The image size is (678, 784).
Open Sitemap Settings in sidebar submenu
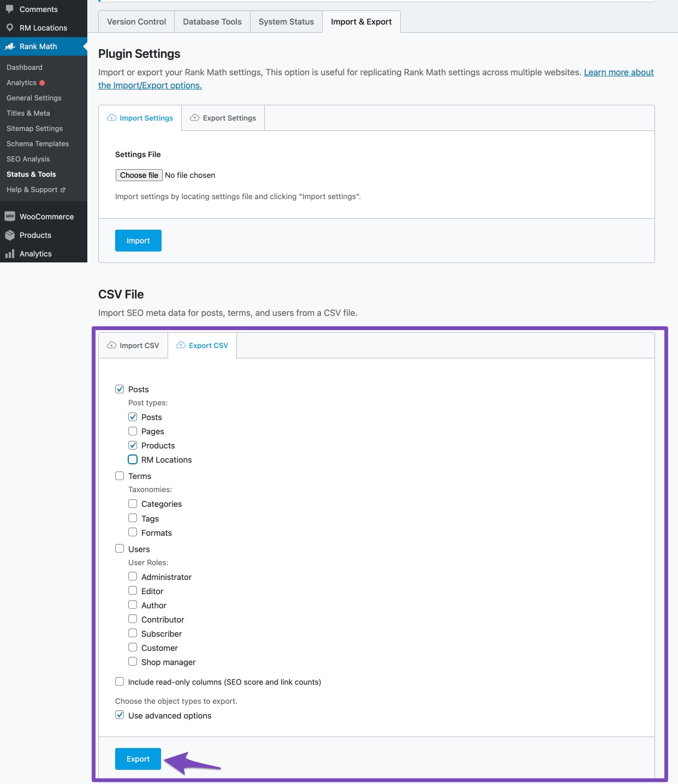pos(34,128)
